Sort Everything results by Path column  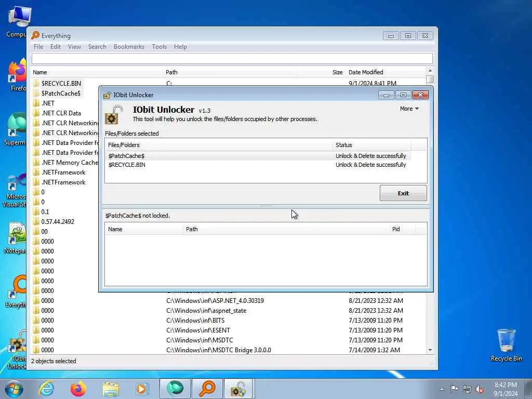[230, 72]
